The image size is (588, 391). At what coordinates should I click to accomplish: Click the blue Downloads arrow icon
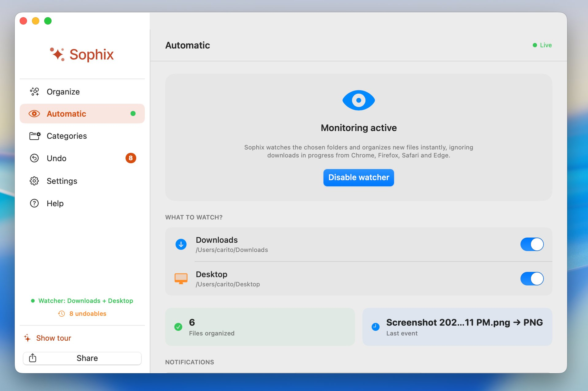(x=181, y=244)
